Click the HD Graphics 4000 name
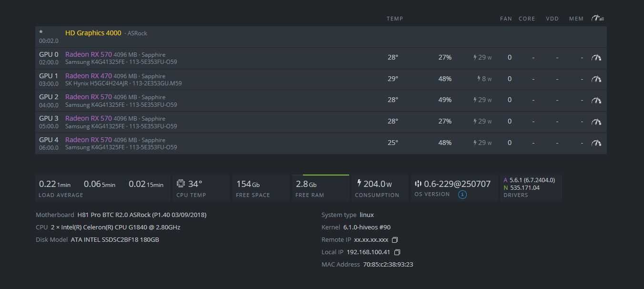 click(93, 33)
